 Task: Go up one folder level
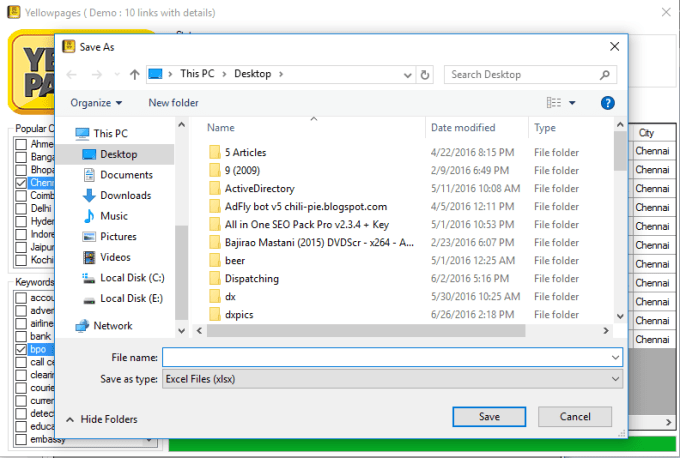pyautogui.click(x=134, y=75)
